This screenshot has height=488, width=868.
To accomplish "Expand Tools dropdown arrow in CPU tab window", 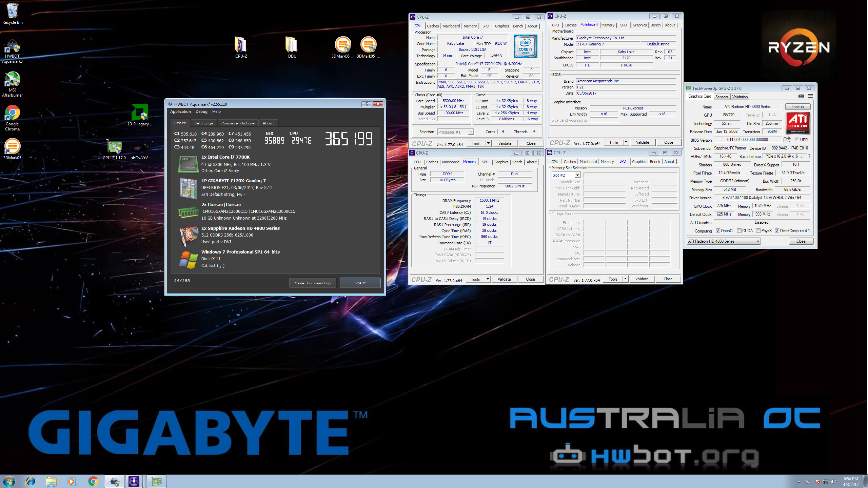I will pos(488,143).
